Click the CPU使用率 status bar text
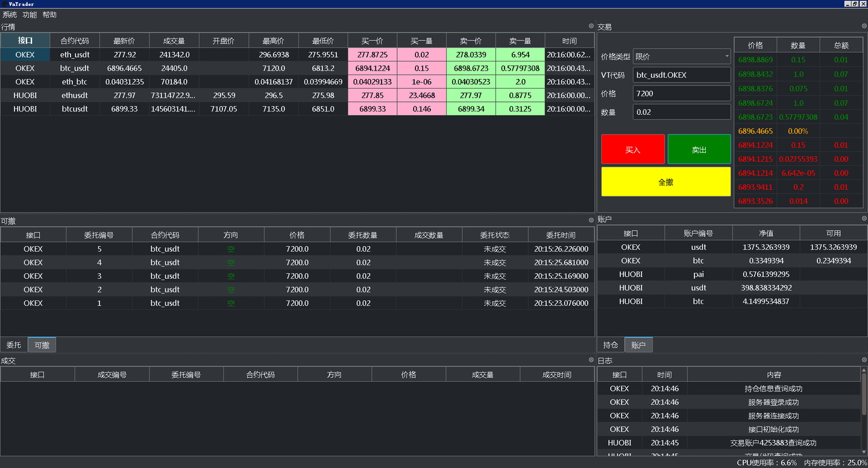 click(x=767, y=463)
